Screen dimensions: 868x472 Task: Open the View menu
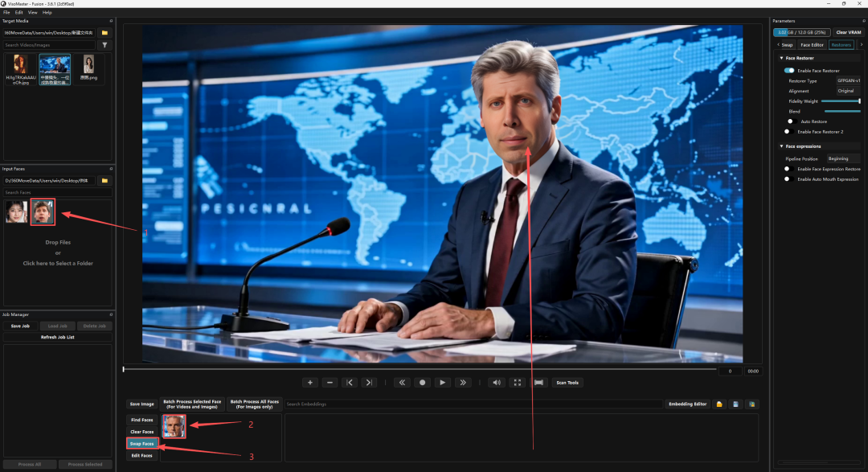tap(33, 12)
